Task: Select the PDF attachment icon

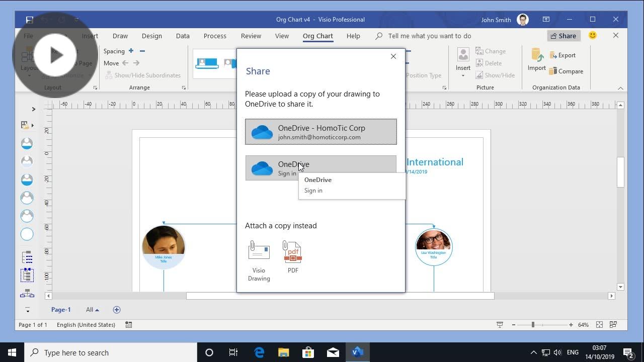Action: coord(293,251)
